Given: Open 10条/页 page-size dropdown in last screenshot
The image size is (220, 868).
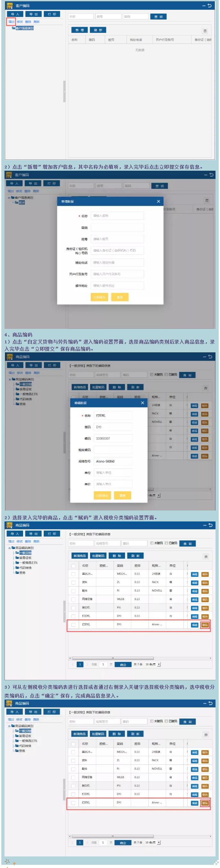Looking at the screenshot, I should click(x=153, y=842).
